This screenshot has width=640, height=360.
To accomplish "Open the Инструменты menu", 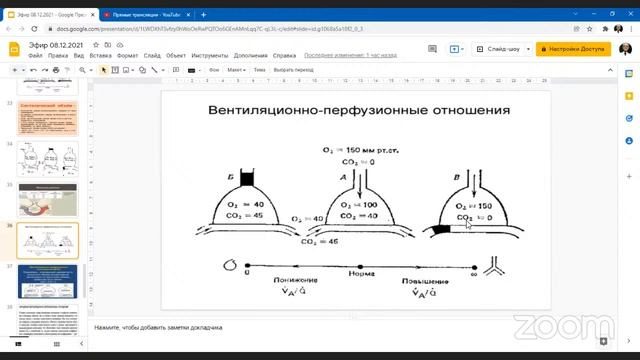I will pos(210,56).
